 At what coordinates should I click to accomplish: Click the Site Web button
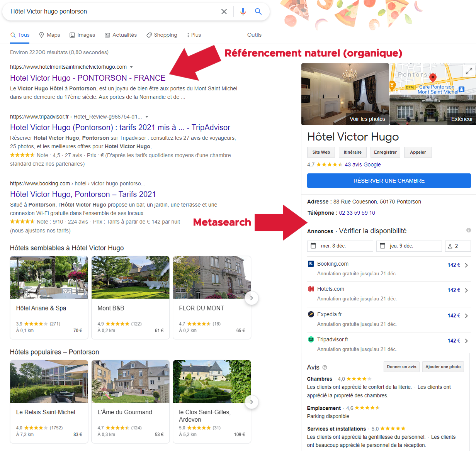click(x=321, y=152)
